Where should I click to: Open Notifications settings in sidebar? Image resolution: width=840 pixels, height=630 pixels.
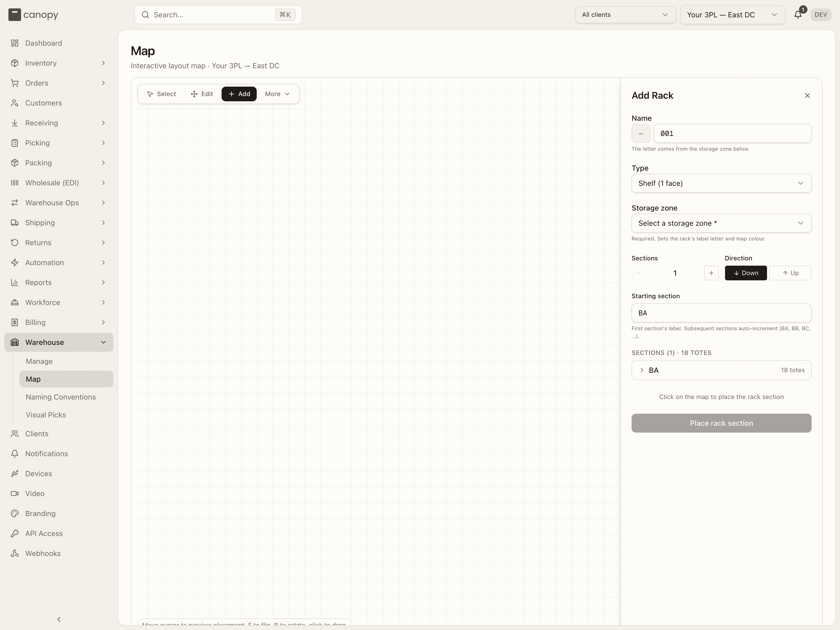[59, 453]
